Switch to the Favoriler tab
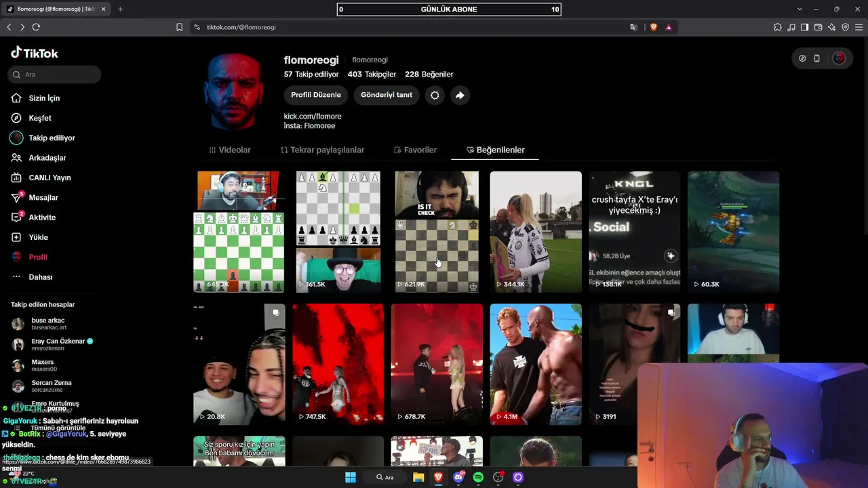The height and width of the screenshot is (488, 868). click(x=415, y=150)
